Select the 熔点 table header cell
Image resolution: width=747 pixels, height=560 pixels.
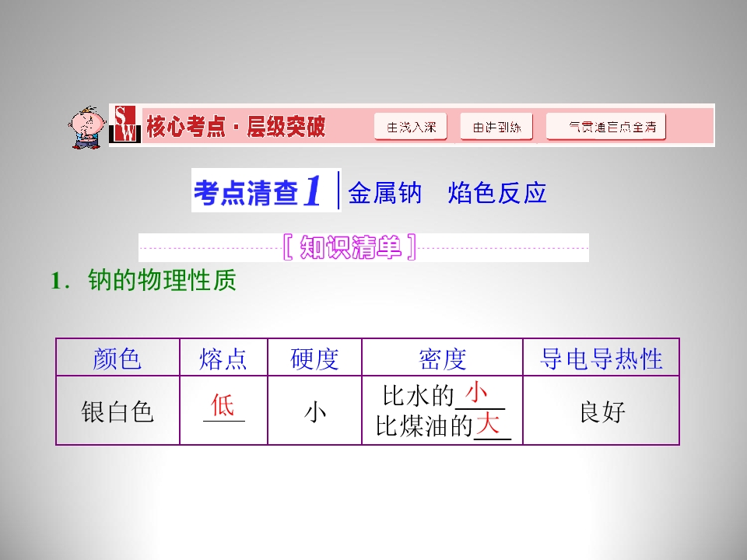[x=223, y=359]
